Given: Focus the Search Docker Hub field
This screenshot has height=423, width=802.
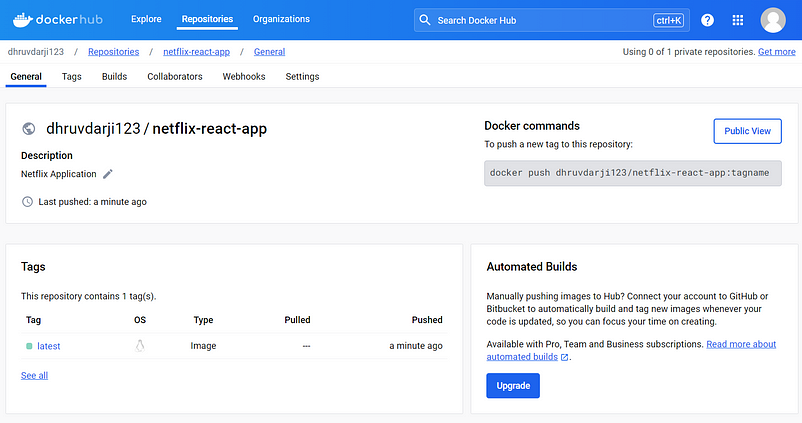Looking at the screenshot, I should [551, 20].
